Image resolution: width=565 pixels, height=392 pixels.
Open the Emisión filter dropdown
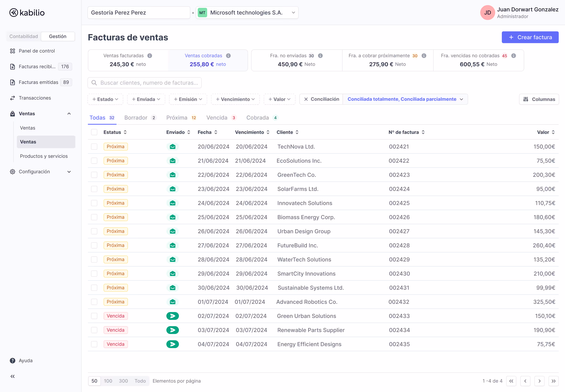[188, 99]
